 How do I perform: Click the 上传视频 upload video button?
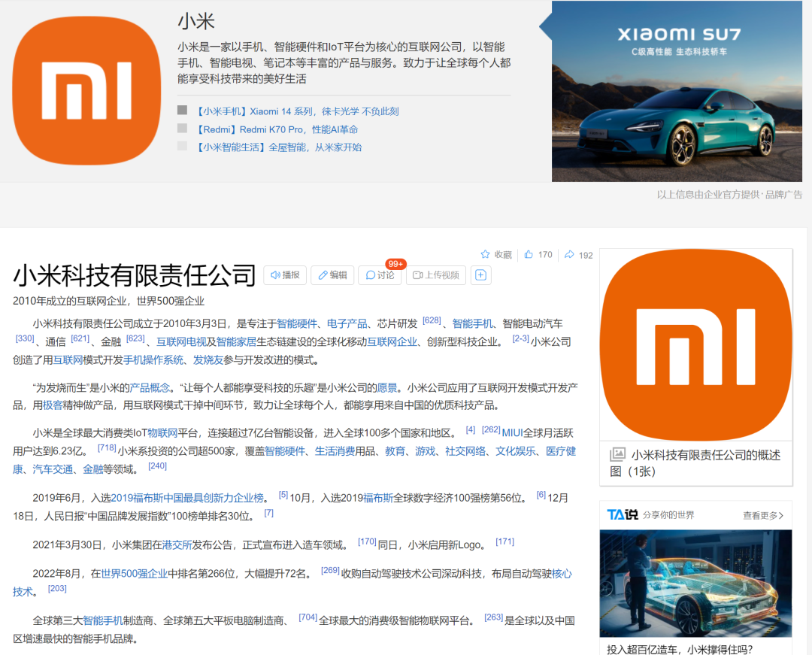(x=436, y=275)
